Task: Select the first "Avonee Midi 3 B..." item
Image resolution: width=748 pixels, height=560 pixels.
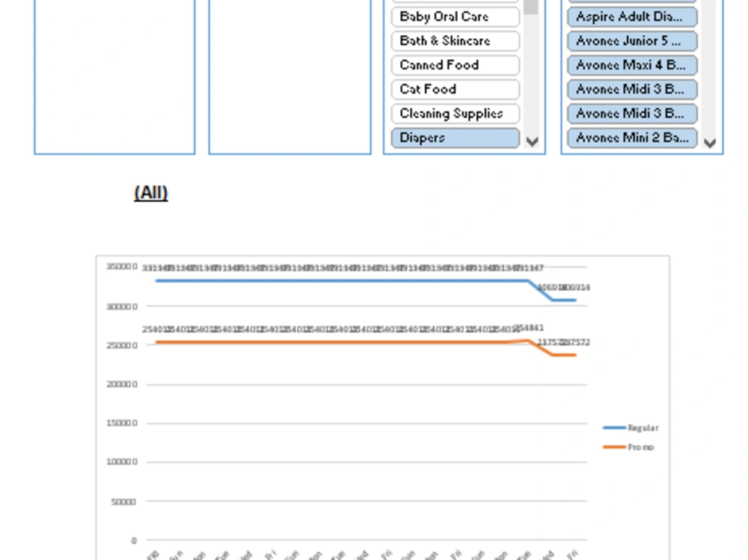Action: click(632, 89)
